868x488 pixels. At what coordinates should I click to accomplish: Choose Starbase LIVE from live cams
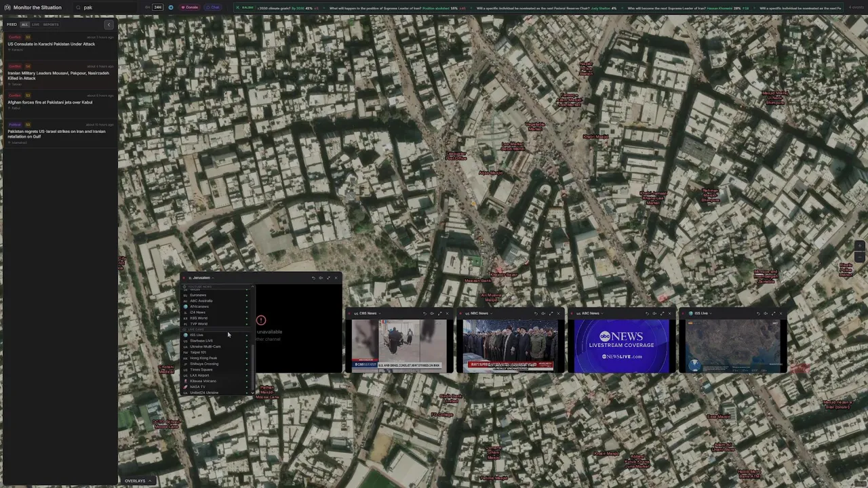click(216, 341)
